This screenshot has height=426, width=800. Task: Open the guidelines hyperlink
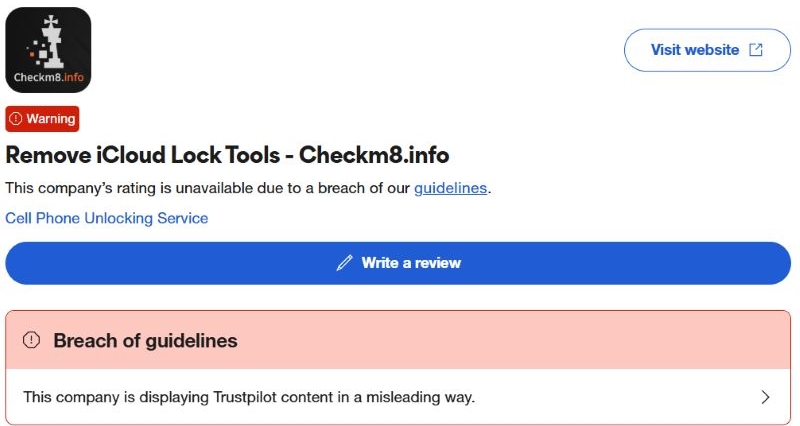point(450,187)
